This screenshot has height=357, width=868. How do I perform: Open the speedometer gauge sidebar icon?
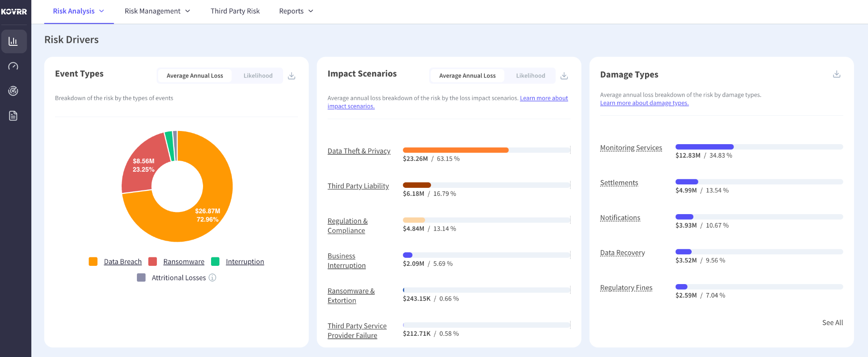point(14,66)
